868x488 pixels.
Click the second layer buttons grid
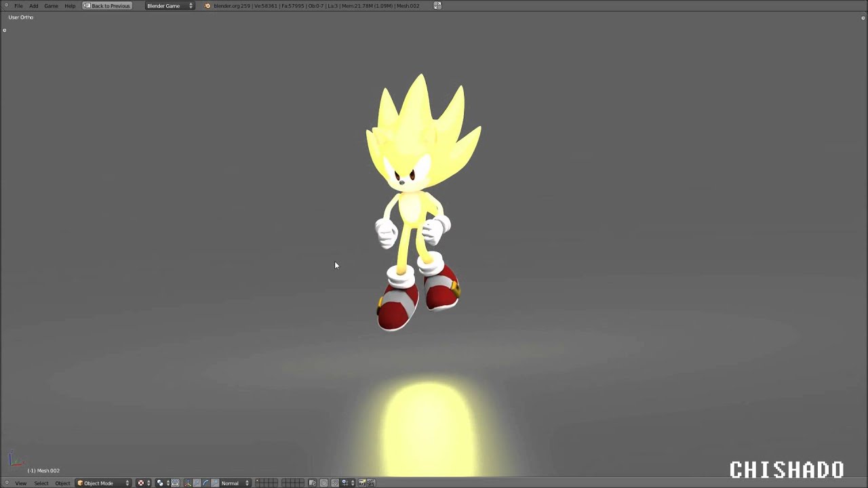coord(293,483)
